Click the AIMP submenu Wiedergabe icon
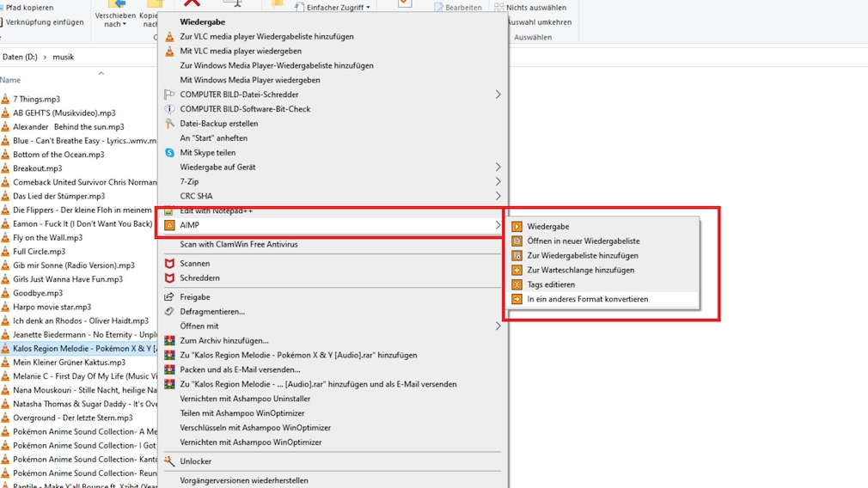 517,227
